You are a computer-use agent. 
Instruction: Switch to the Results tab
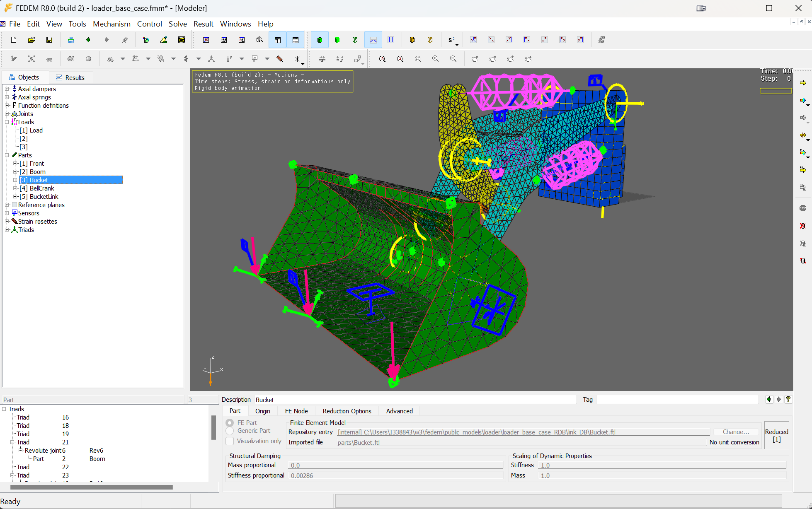70,77
